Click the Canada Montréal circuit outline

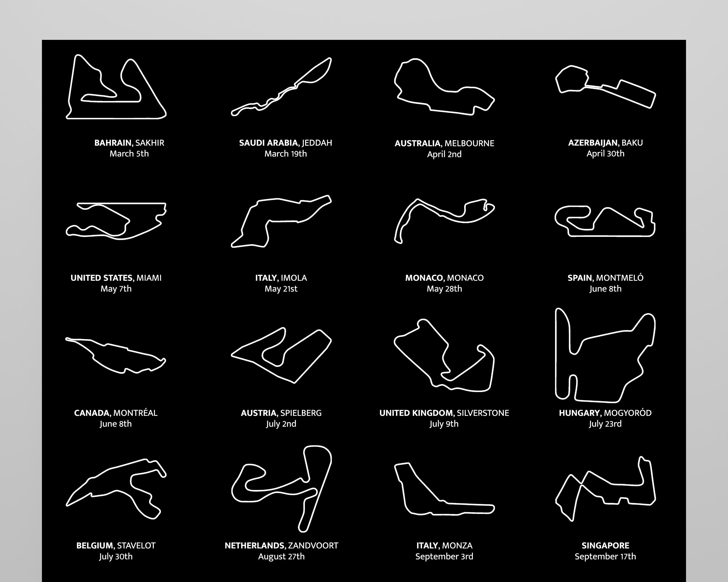coord(116,356)
